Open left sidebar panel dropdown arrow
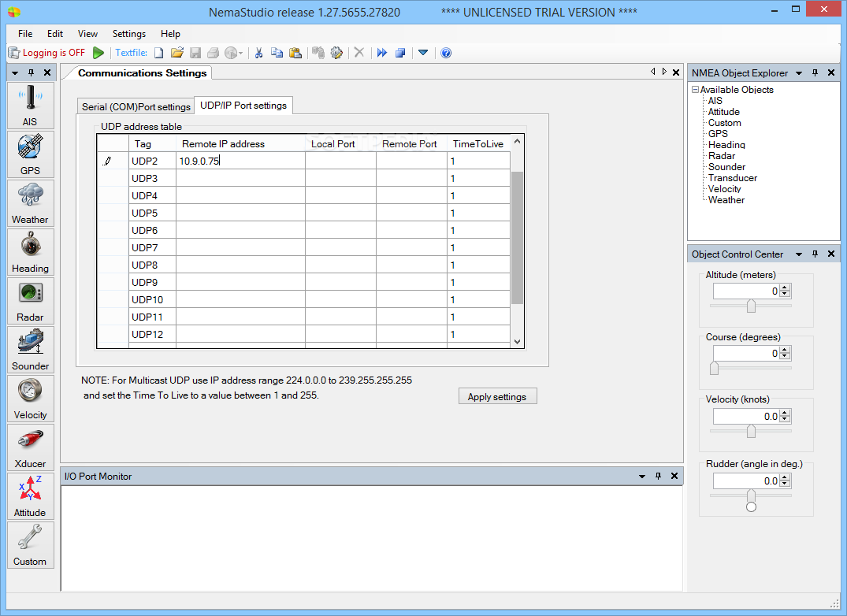 tap(15, 73)
